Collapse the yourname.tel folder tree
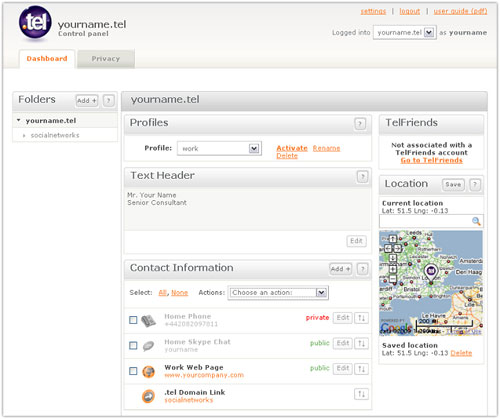Viewport: 500px width, 419px height. pos(19,120)
